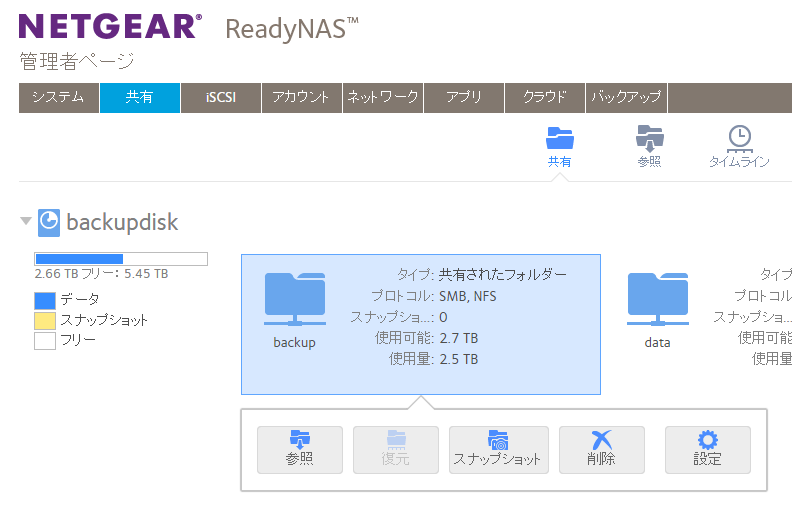The height and width of the screenshot is (521, 792).
Task: Click the yellow スナップショット legend swatch
Action: point(45,320)
